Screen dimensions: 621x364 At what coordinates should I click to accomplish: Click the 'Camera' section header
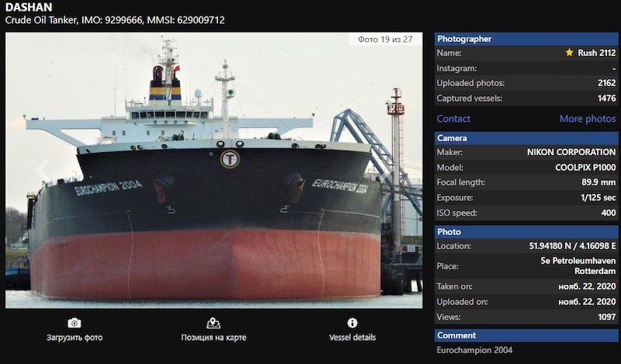click(x=526, y=138)
